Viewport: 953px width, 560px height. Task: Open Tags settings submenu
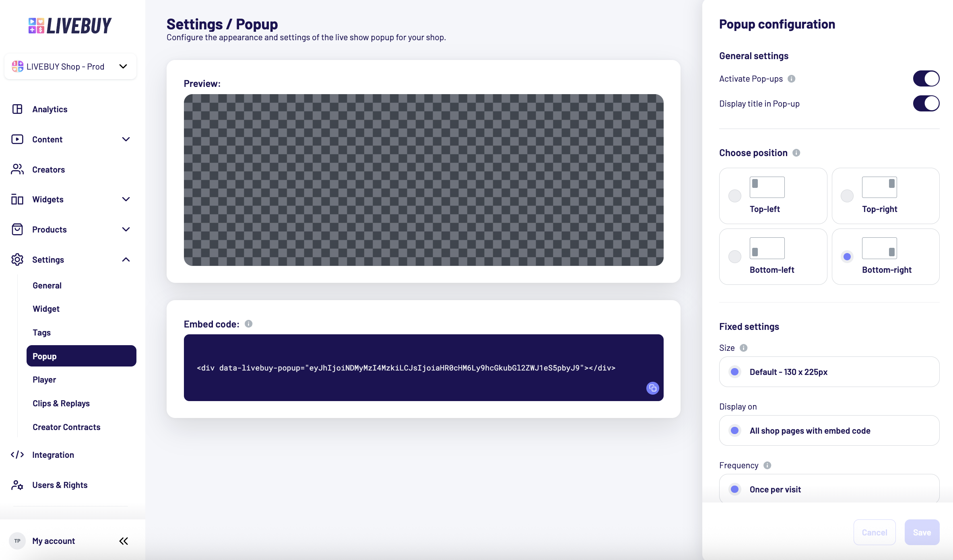[42, 333]
